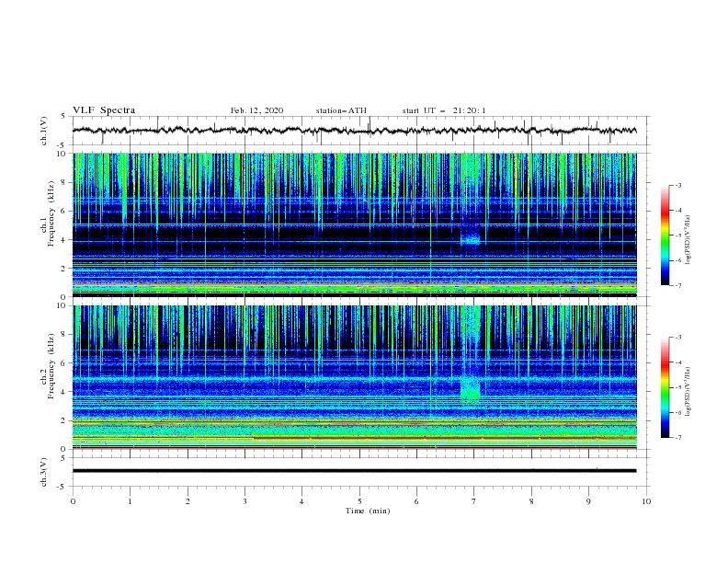
Task: Click the "3" tick on the time axis
Action: 245,501
